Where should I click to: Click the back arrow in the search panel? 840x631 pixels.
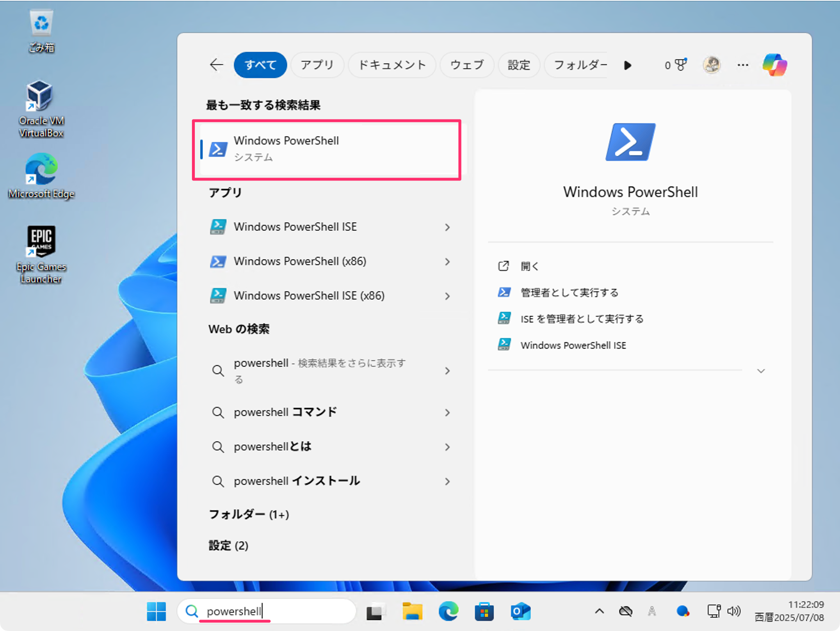[216, 64]
